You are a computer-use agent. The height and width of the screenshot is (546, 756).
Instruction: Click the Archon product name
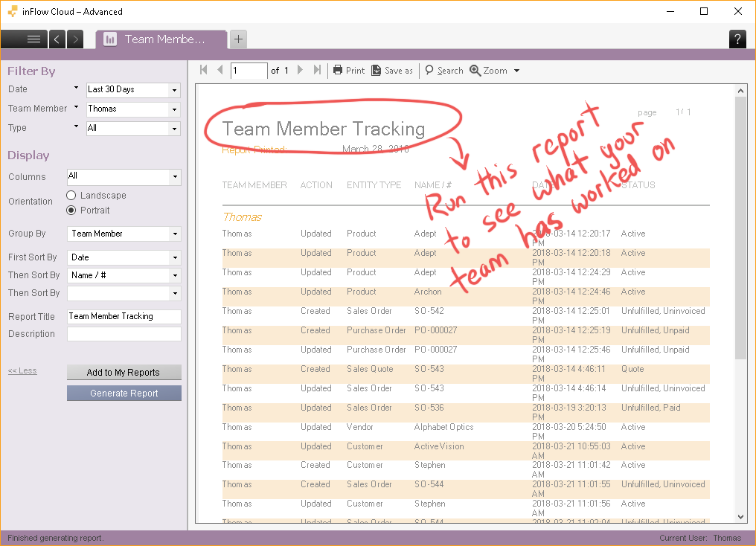(428, 292)
